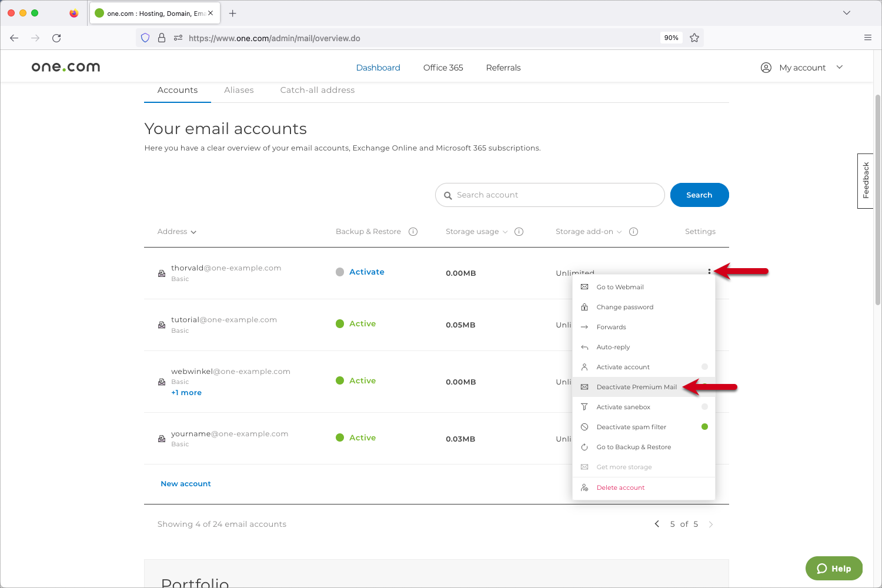Image resolution: width=882 pixels, height=588 pixels.
Task: Click the one.com logo
Action: (x=66, y=68)
